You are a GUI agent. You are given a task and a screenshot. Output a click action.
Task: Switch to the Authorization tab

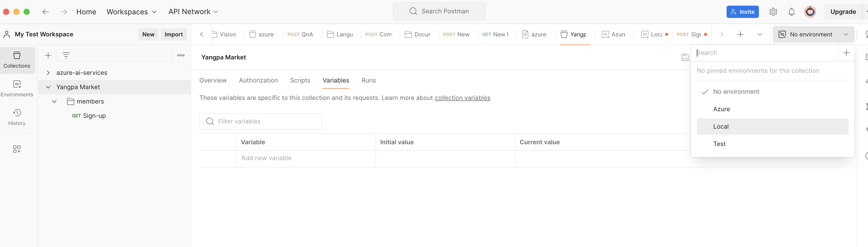point(259,80)
